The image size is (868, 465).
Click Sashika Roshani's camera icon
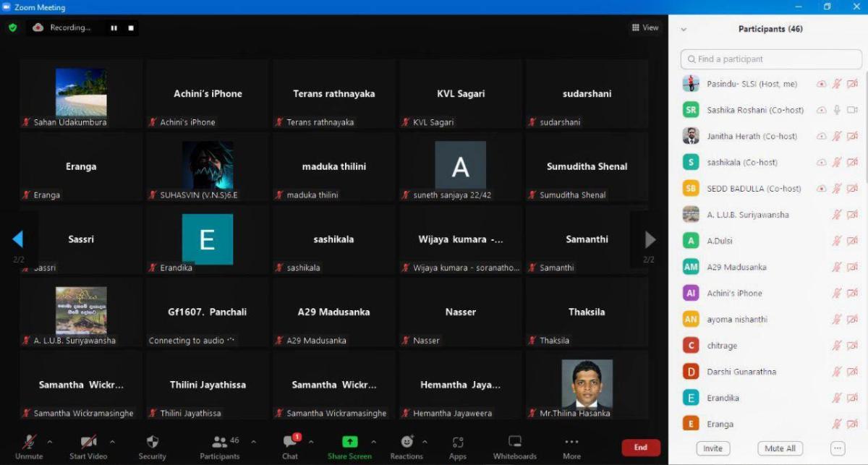(x=853, y=110)
